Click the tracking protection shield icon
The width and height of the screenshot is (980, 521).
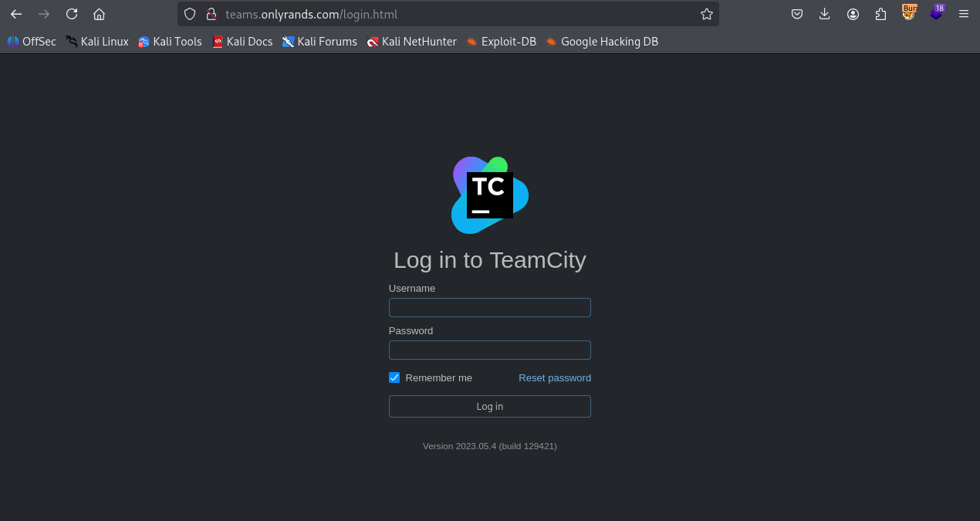(x=191, y=14)
